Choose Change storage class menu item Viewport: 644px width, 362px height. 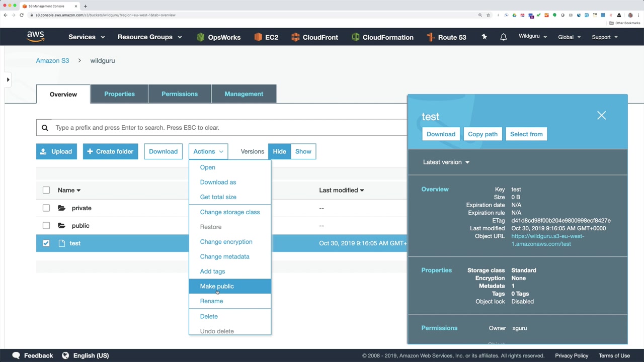coord(230,212)
